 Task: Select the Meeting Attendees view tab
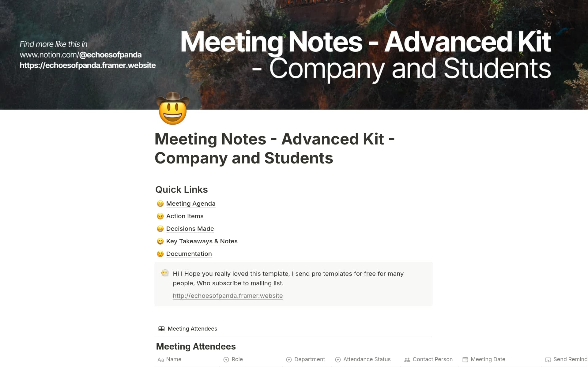click(x=192, y=328)
